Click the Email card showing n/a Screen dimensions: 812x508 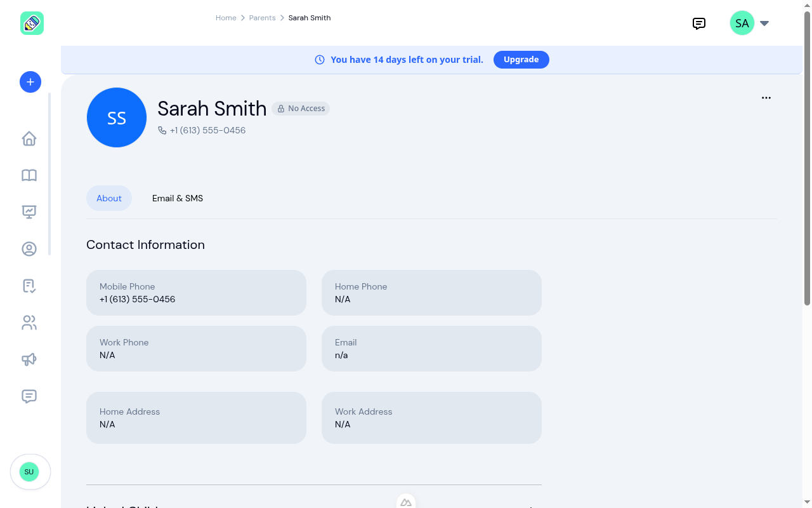[x=431, y=349]
